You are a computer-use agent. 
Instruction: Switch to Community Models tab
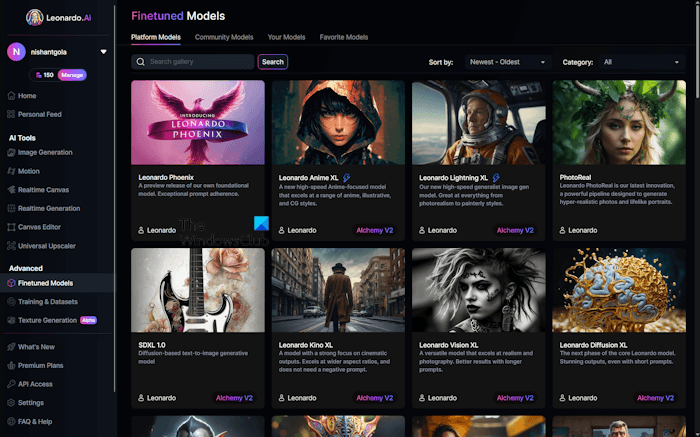point(224,37)
